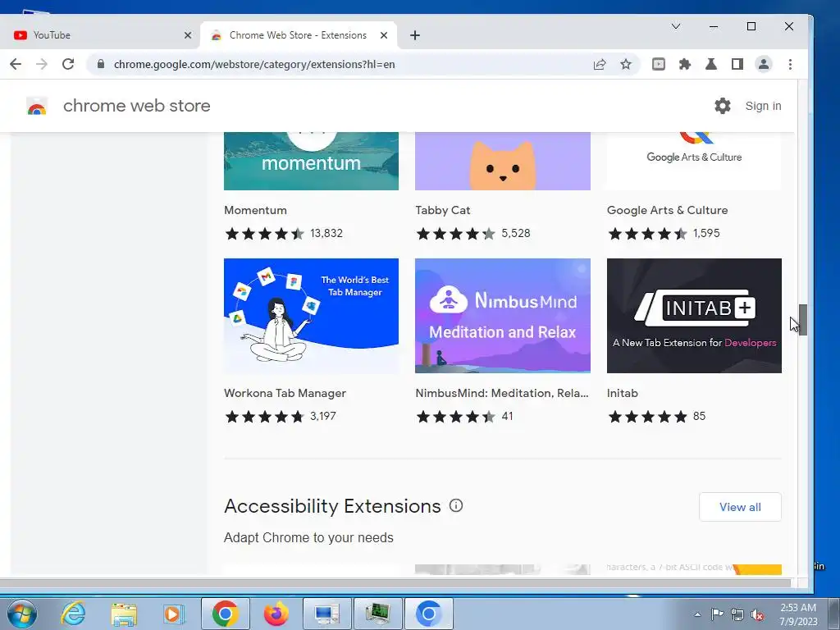
Task: Switch to the YouTube tab
Action: pyautogui.click(x=99, y=35)
